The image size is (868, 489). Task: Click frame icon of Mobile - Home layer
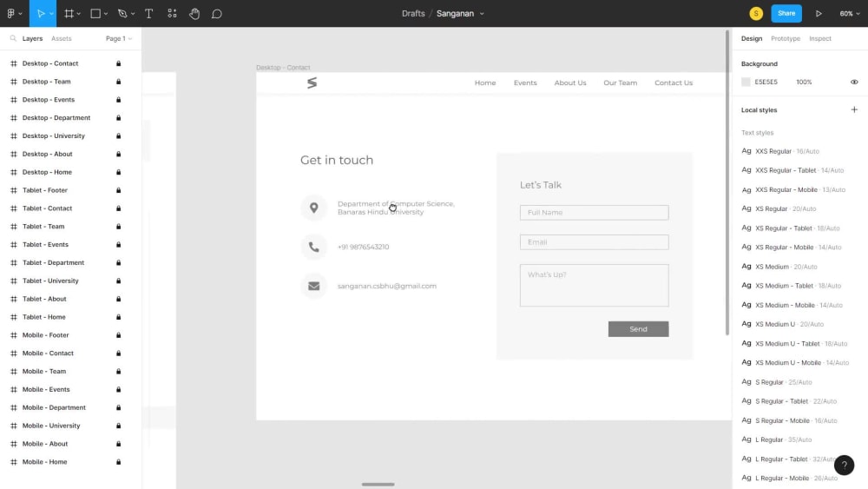pyautogui.click(x=14, y=462)
